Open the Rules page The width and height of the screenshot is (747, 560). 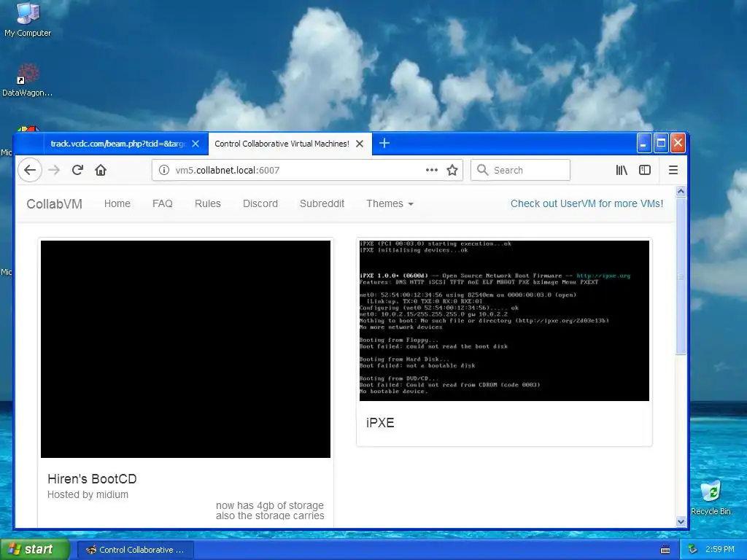(208, 203)
